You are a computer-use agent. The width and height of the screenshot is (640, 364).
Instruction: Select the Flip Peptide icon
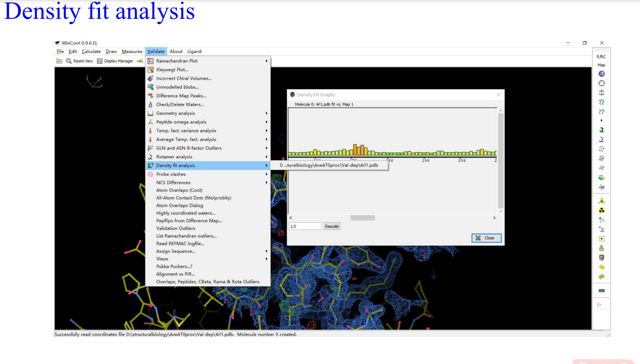click(602, 168)
